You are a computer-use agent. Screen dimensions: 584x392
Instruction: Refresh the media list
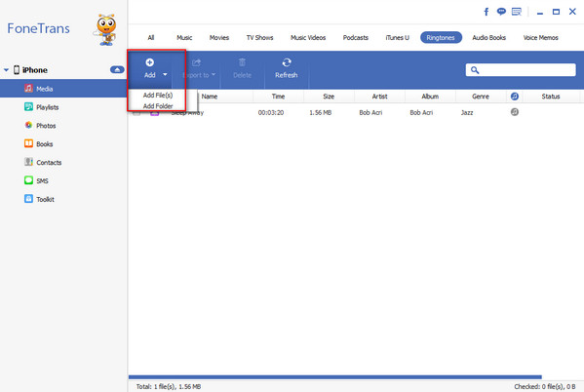[x=286, y=69]
